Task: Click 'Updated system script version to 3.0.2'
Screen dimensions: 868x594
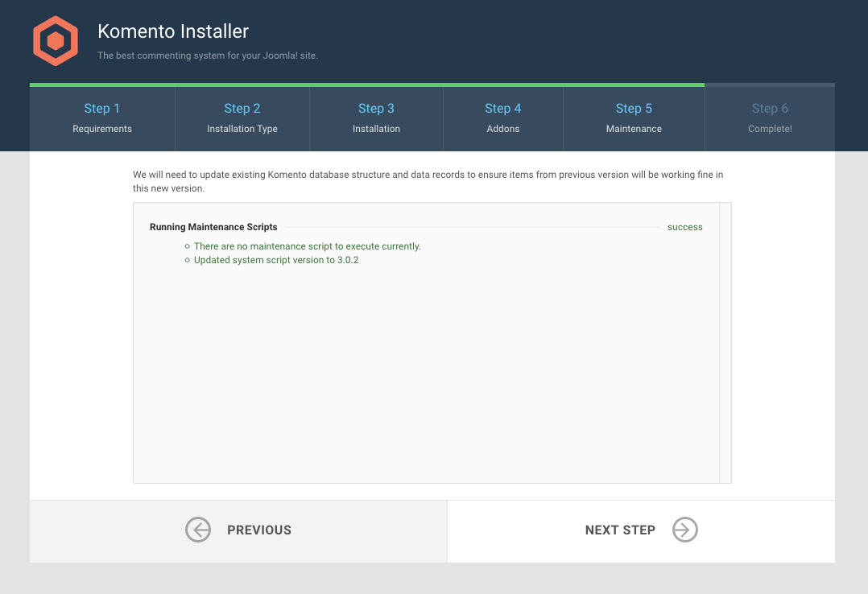Action: pos(276,260)
